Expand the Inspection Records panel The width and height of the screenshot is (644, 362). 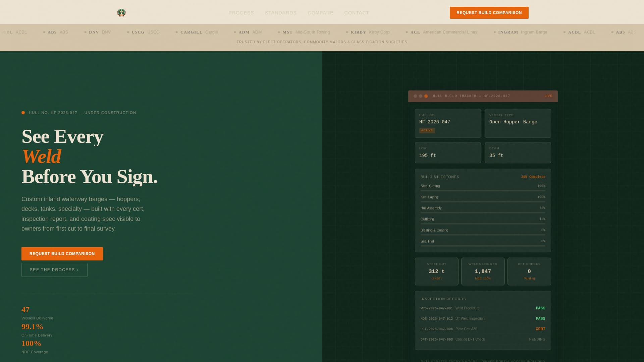443,299
